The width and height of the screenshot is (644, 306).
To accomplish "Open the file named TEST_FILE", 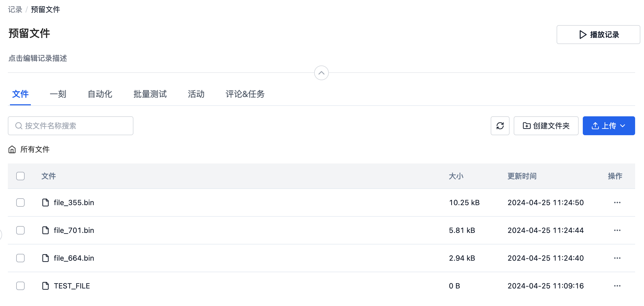I will click(72, 286).
